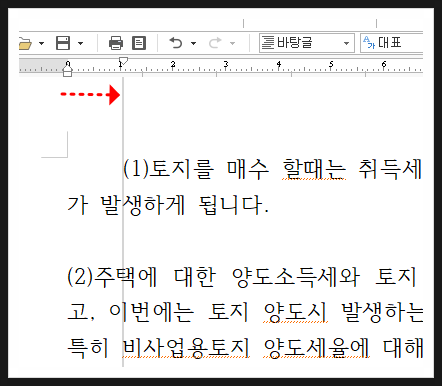Click the word "취득세"

pyautogui.click(x=391, y=169)
